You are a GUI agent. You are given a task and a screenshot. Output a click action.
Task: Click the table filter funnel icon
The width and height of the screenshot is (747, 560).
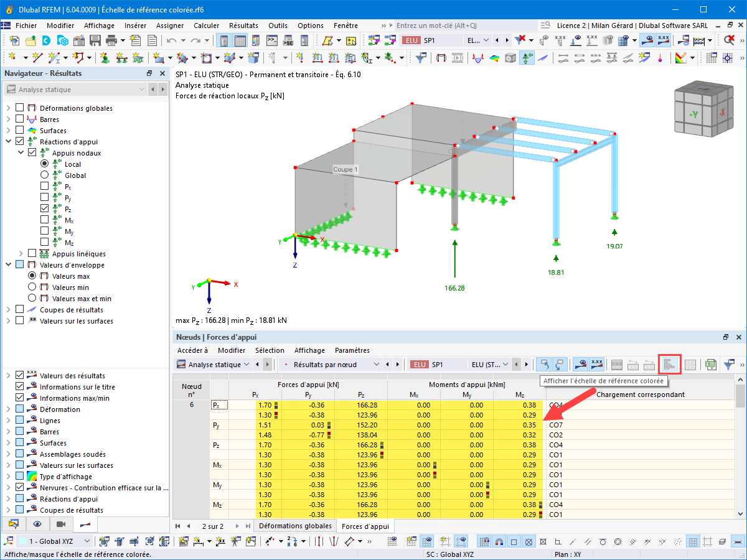click(728, 365)
